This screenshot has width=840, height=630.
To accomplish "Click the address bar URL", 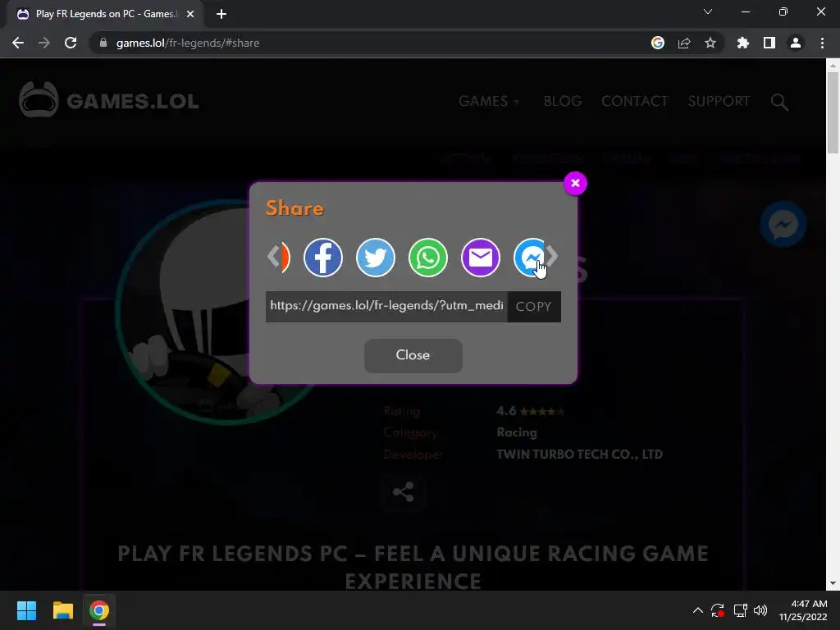I will pyautogui.click(x=188, y=43).
